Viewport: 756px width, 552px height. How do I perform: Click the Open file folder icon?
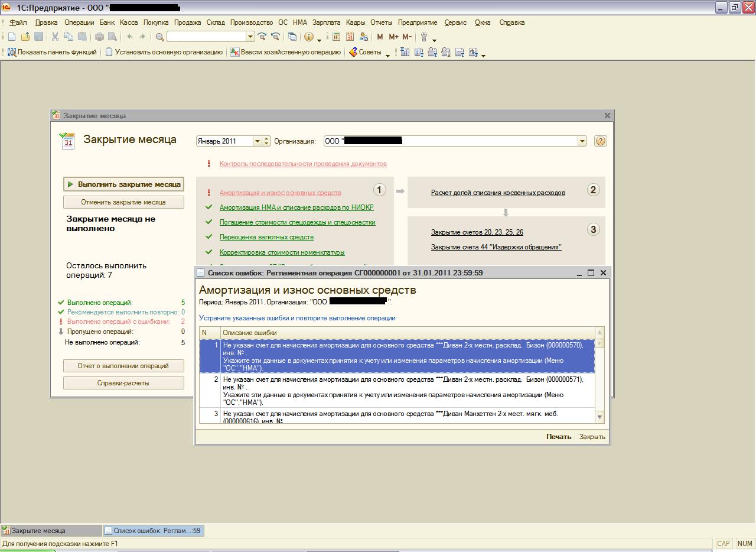pyautogui.click(x=25, y=37)
